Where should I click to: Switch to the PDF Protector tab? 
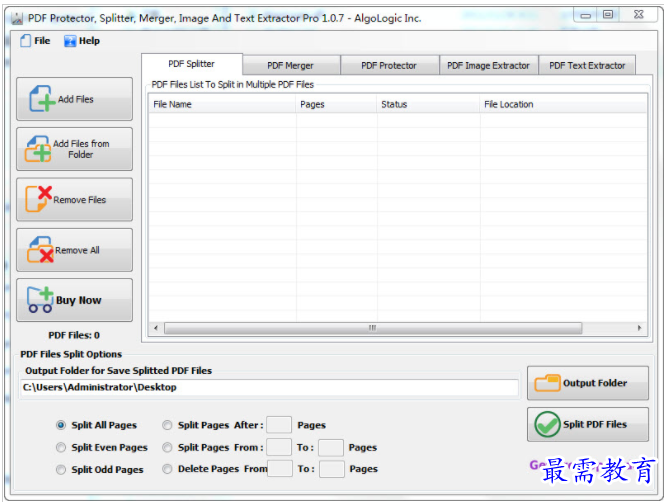[389, 65]
